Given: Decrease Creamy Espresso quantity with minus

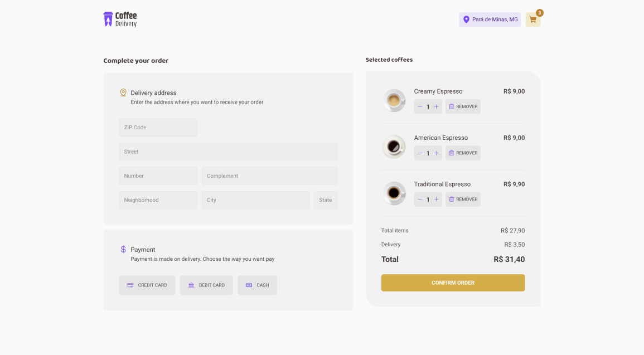Looking at the screenshot, I should pyautogui.click(x=420, y=106).
